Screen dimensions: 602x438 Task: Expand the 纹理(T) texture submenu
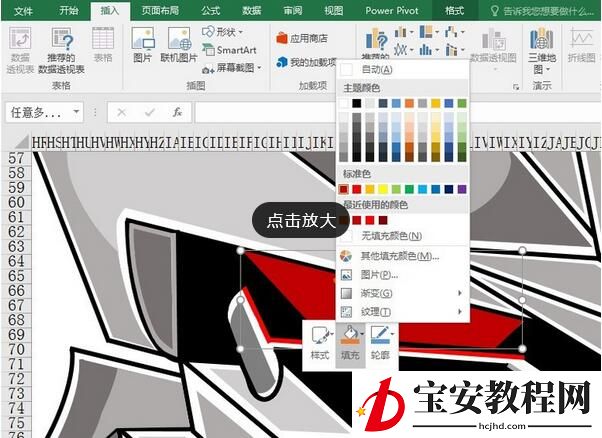[x=459, y=312]
